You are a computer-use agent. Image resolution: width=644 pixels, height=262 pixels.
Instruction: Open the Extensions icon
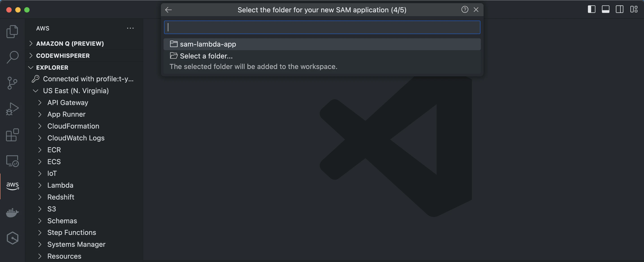(x=12, y=135)
